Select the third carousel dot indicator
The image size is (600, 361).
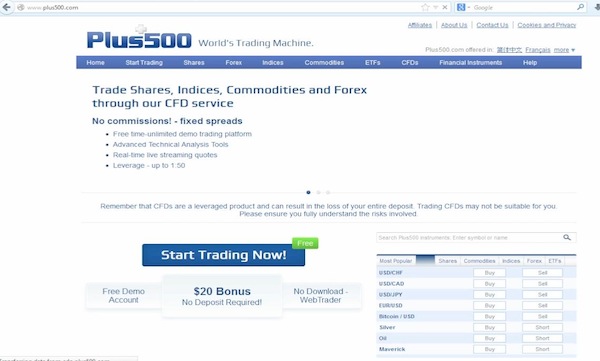click(x=328, y=192)
